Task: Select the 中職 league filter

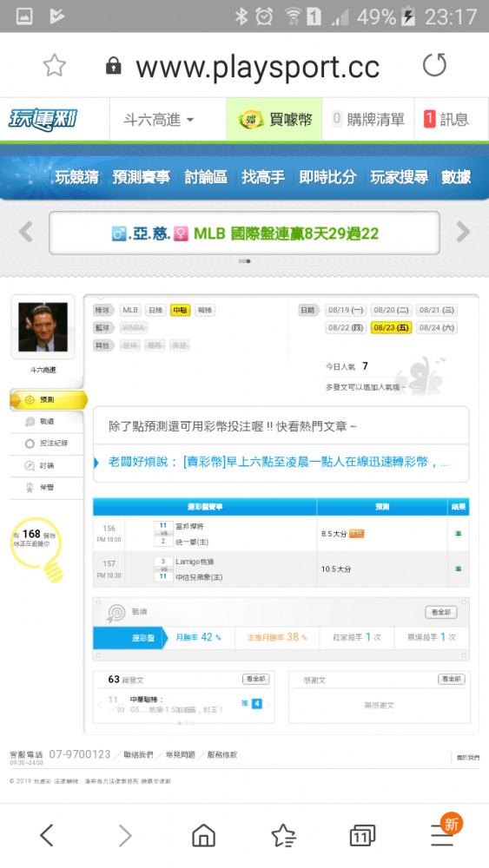Action: pyautogui.click(x=181, y=310)
